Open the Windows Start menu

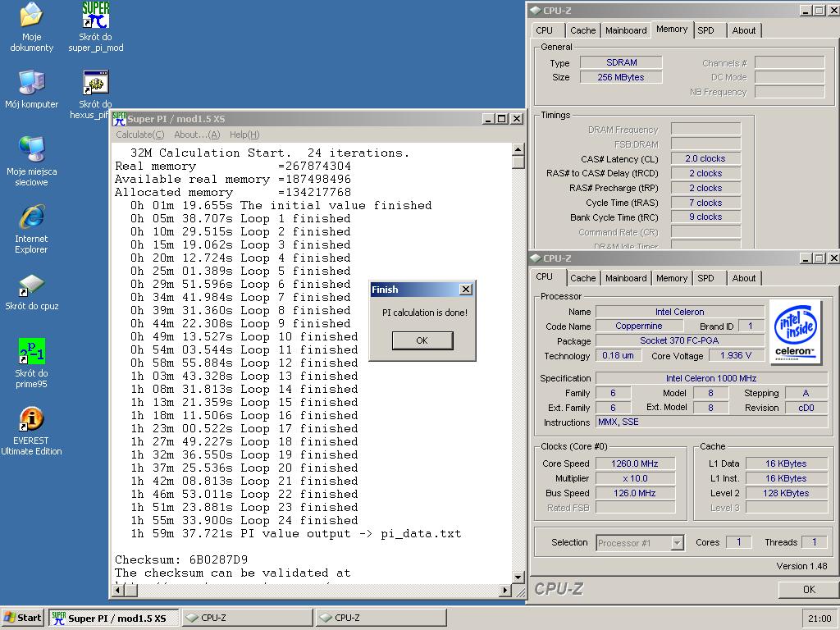tap(22, 618)
